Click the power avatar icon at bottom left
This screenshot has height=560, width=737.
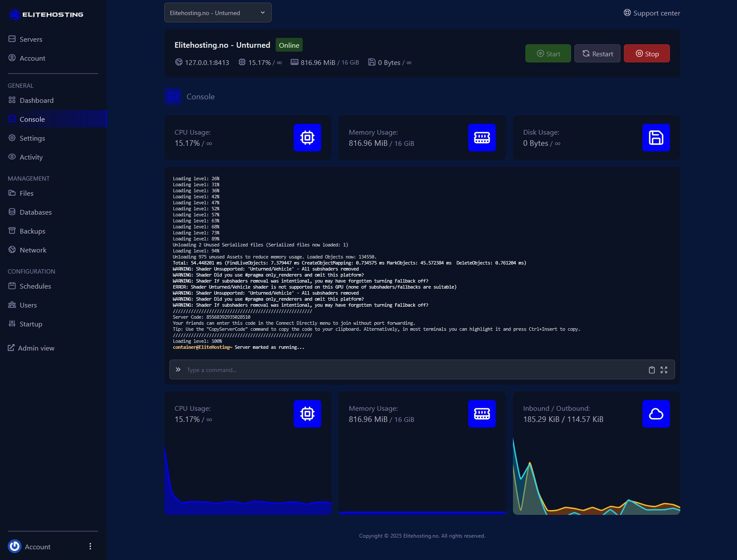(x=15, y=546)
